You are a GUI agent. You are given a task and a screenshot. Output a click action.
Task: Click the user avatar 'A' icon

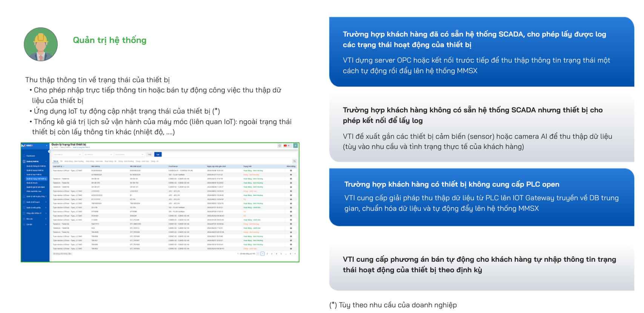(x=295, y=146)
